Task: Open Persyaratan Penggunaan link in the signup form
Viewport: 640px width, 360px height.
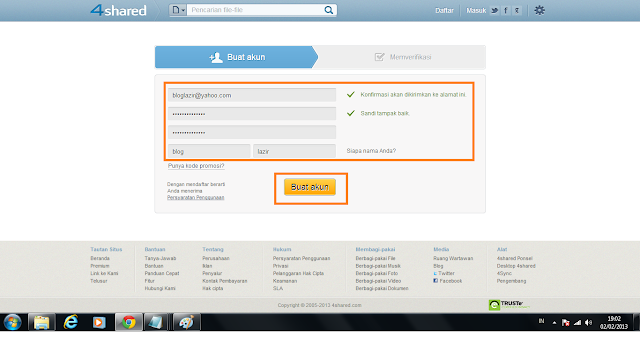Action: pyautogui.click(x=196, y=198)
